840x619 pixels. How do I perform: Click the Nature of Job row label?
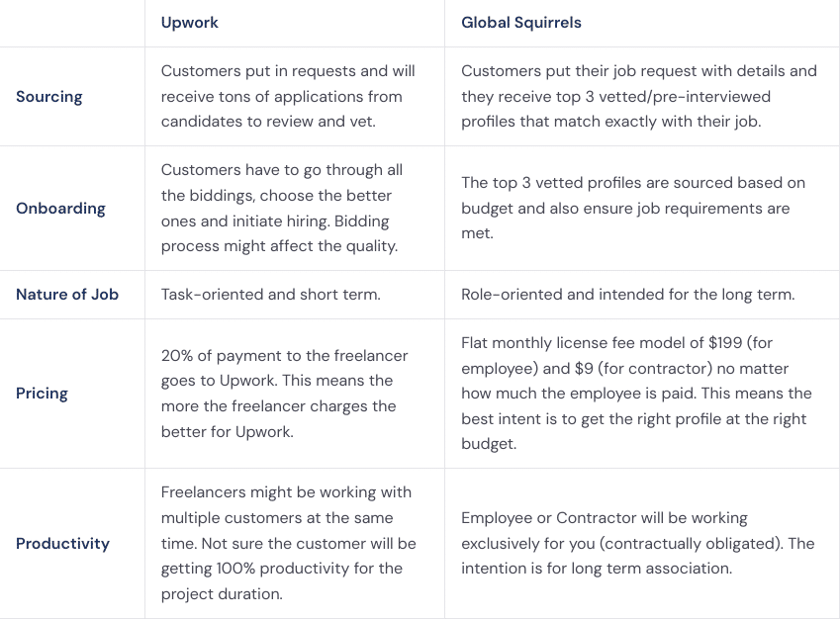[67, 295]
